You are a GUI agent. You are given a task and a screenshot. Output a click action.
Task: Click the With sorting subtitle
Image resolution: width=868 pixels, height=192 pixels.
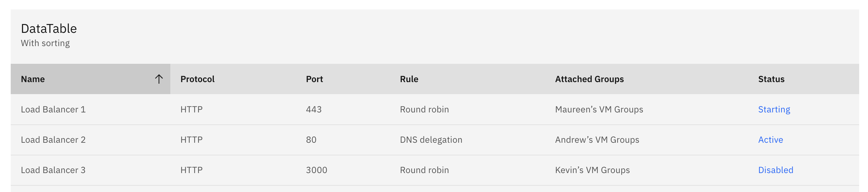[45, 43]
